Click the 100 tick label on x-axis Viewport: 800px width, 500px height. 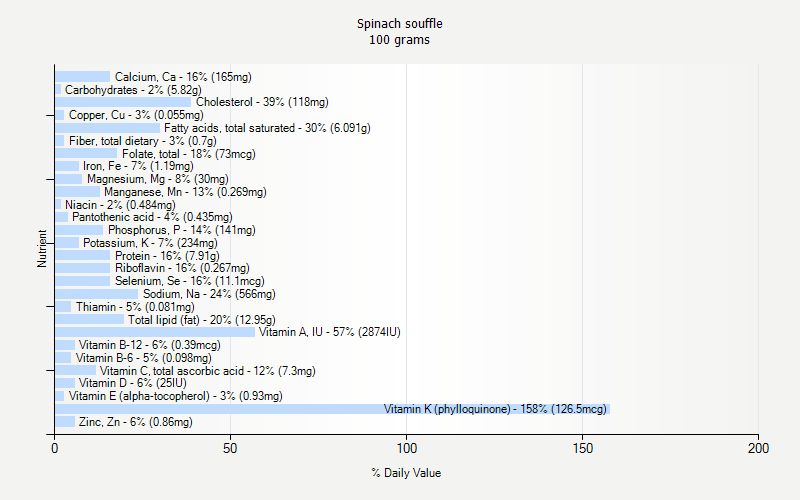coord(406,449)
